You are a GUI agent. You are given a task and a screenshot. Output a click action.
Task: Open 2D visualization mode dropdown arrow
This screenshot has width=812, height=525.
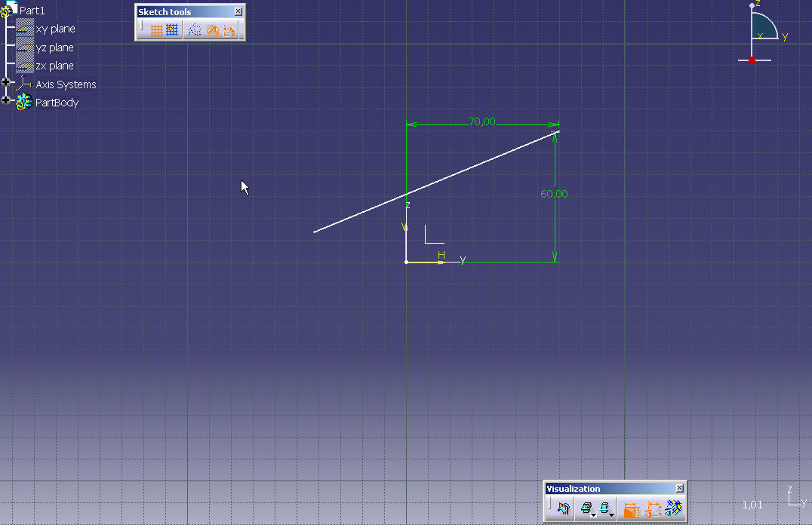click(x=611, y=514)
